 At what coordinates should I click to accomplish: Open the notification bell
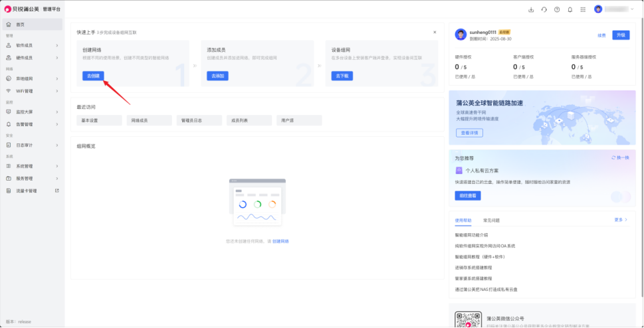click(570, 9)
